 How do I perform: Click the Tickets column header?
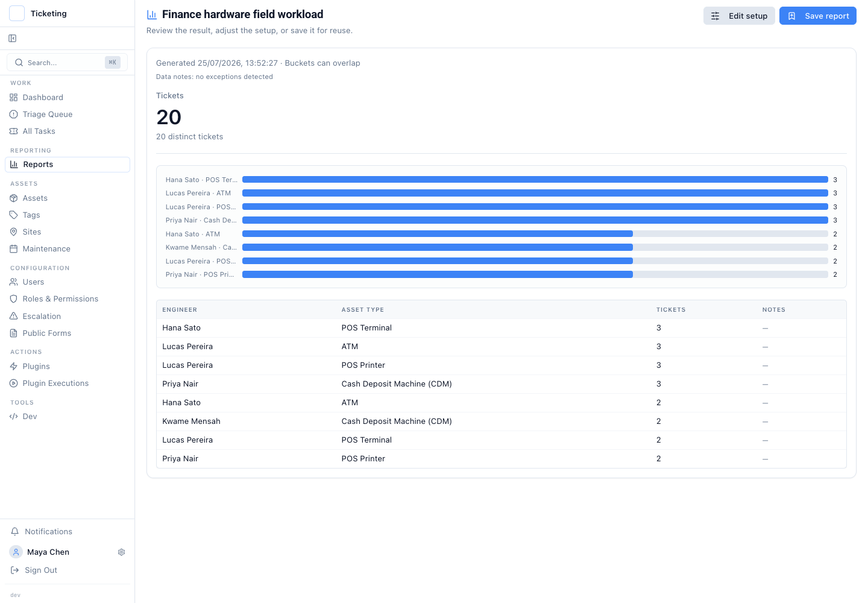pos(671,310)
